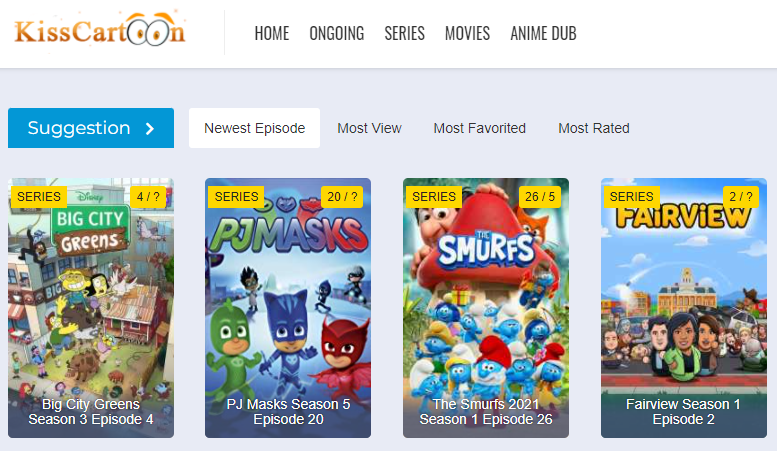This screenshot has height=451, width=777.
Task: Click the 26 / 5 badge on Smurfs
Action: coord(540,197)
